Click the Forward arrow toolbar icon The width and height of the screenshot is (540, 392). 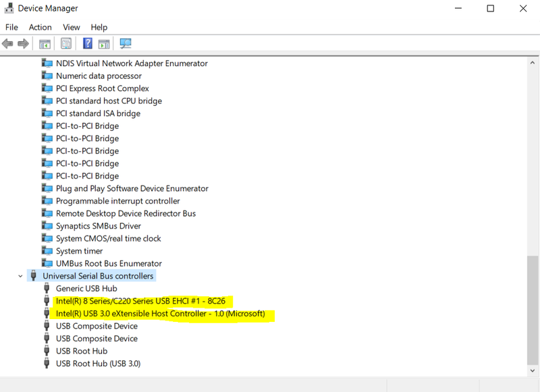23,44
